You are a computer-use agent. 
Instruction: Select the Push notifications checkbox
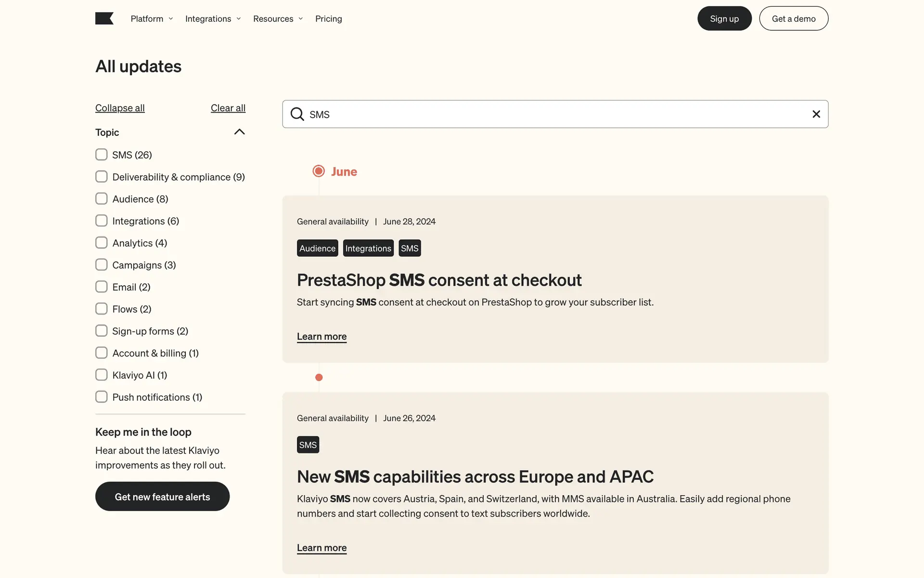click(102, 397)
